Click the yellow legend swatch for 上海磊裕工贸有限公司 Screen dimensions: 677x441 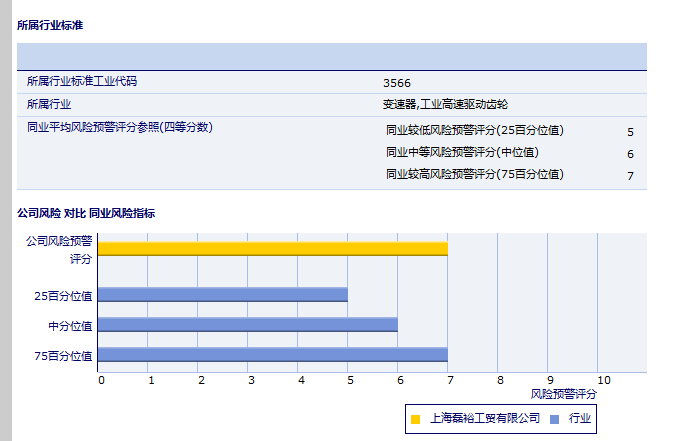[415, 419]
